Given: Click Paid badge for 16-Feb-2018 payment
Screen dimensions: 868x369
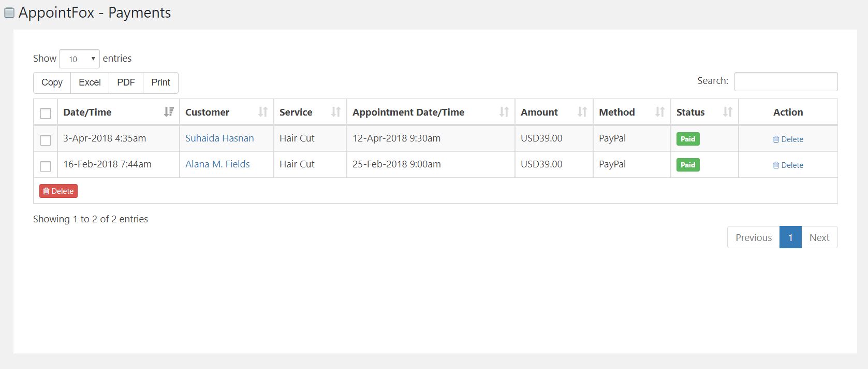Looking at the screenshot, I should pos(688,165).
